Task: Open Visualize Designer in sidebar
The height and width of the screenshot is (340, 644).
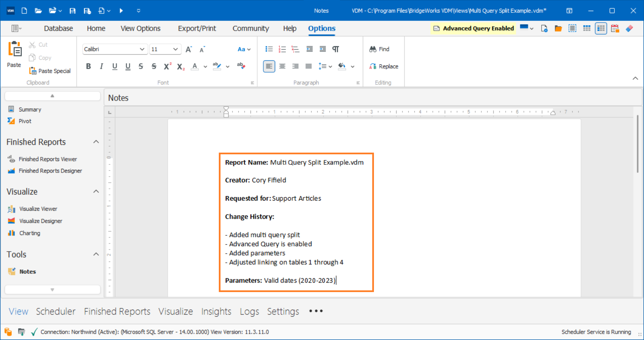Action: (41, 221)
